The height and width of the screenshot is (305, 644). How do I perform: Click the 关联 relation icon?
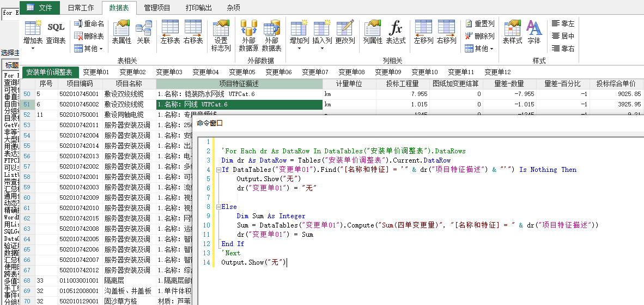(x=143, y=33)
